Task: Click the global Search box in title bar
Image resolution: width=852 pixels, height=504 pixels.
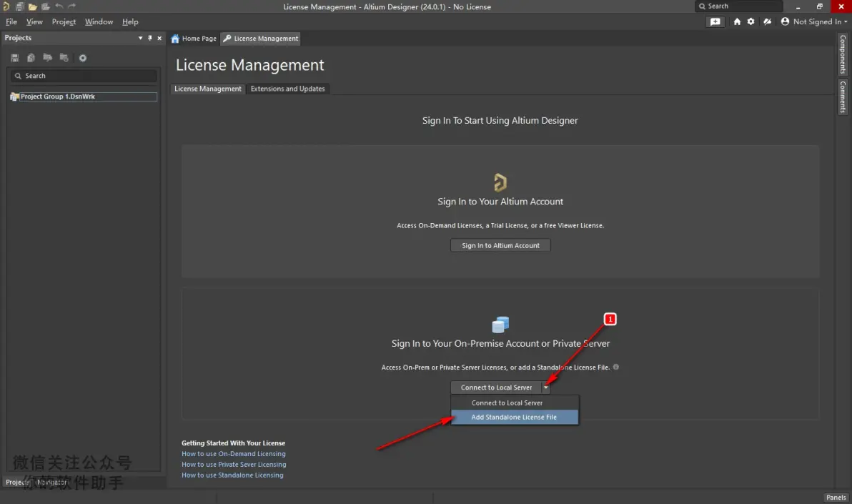Action: (739, 6)
